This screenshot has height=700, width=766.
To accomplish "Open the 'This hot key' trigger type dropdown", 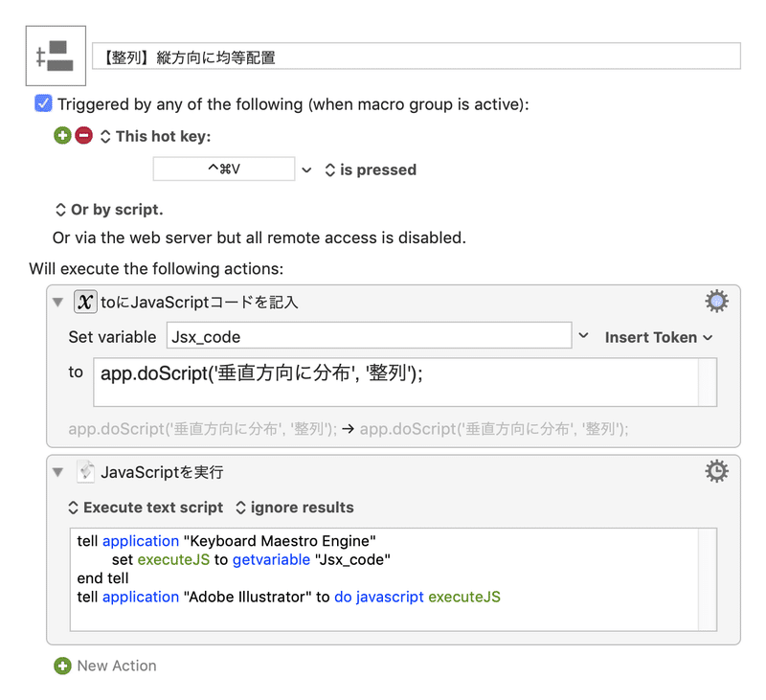I will point(155,136).
